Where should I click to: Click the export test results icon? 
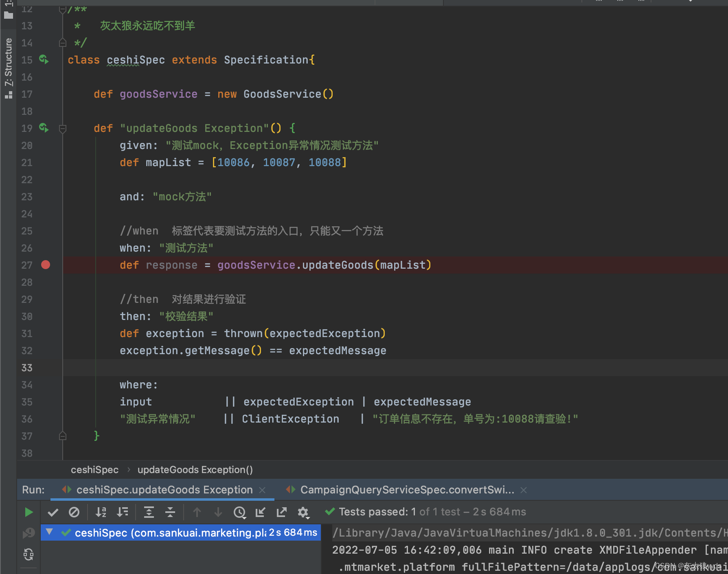click(x=282, y=512)
